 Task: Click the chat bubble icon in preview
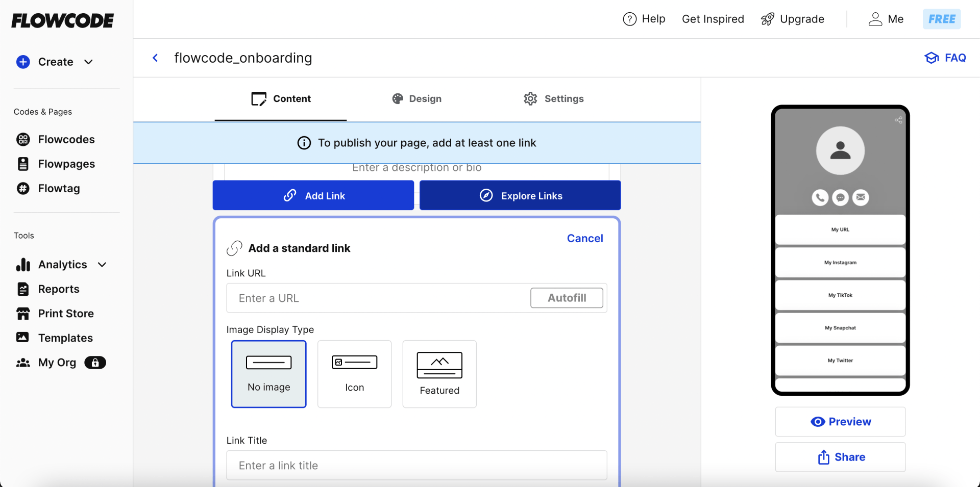point(840,197)
